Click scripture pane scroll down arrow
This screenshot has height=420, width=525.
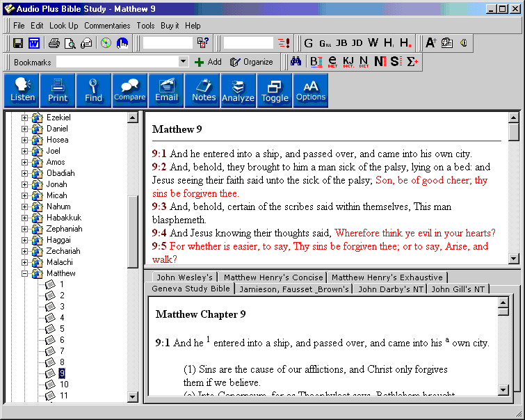click(x=514, y=258)
